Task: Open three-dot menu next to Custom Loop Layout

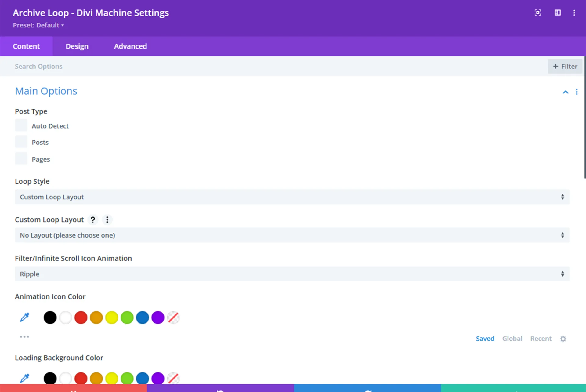Action: (x=107, y=220)
